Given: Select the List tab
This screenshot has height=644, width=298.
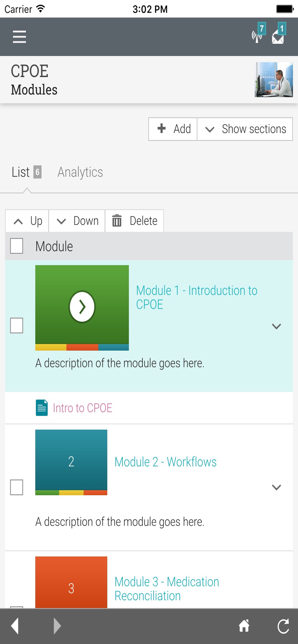Looking at the screenshot, I should (26, 172).
